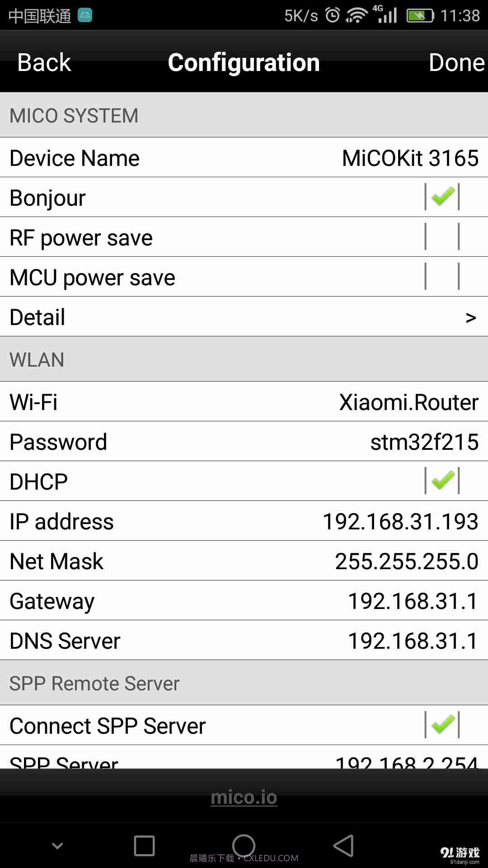Toggle MCU power save
The height and width of the screenshot is (868, 488).
click(x=442, y=277)
